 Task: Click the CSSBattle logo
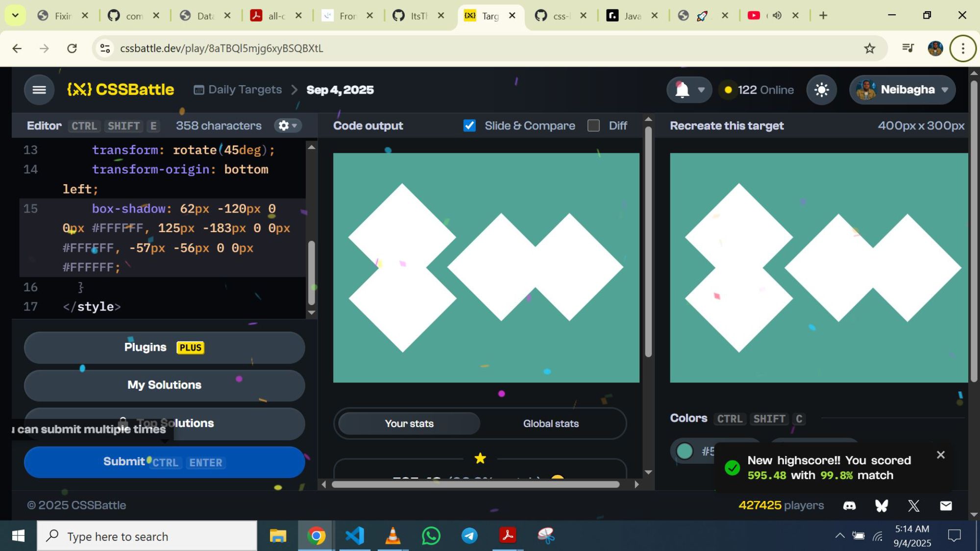[121, 90]
